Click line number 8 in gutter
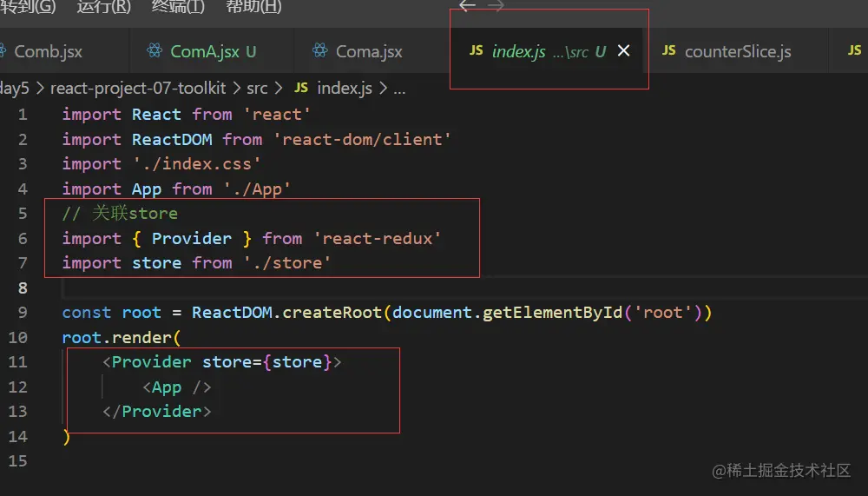Viewport: 868px width, 496px height. [23, 288]
